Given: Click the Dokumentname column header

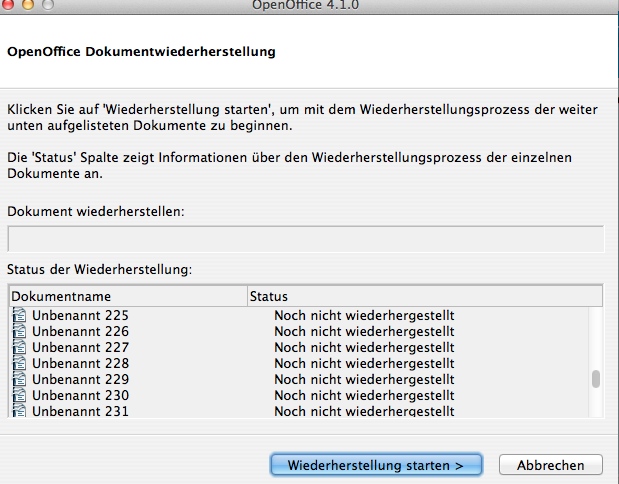Looking at the screenshot, I should click(x=128, y=296).
